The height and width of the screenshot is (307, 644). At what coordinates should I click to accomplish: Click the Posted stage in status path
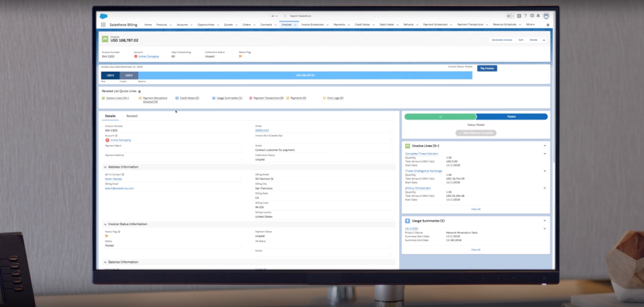pos(511,116)
